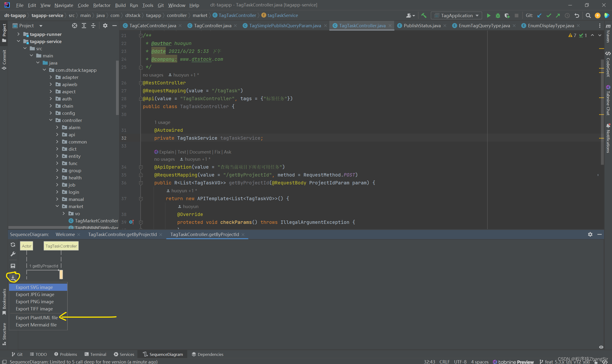Refresh the sequence diagram

[x=13, y=245]
